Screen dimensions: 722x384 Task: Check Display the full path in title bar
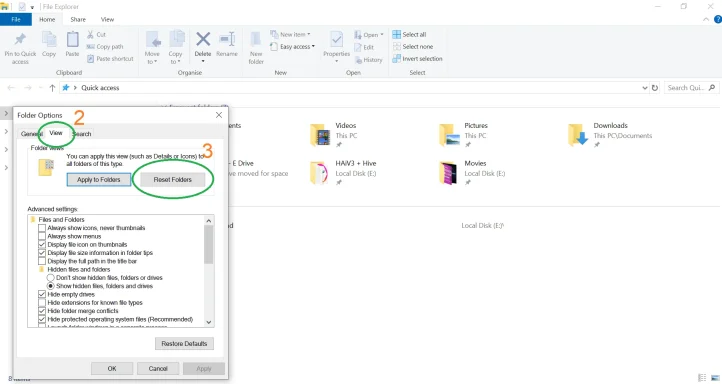point(42,261)
